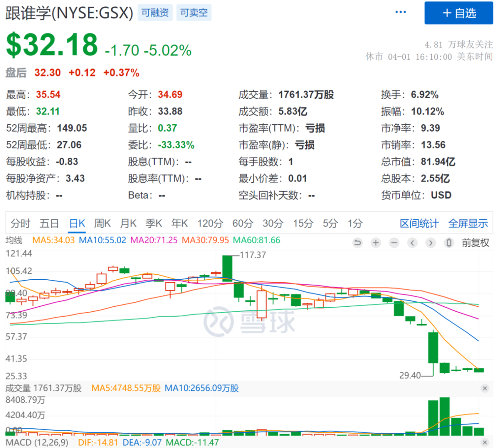Viewport: 494px width, 448px height.
Task: Switch to the 30分 interval tab
Action: (x=273, y=223)
